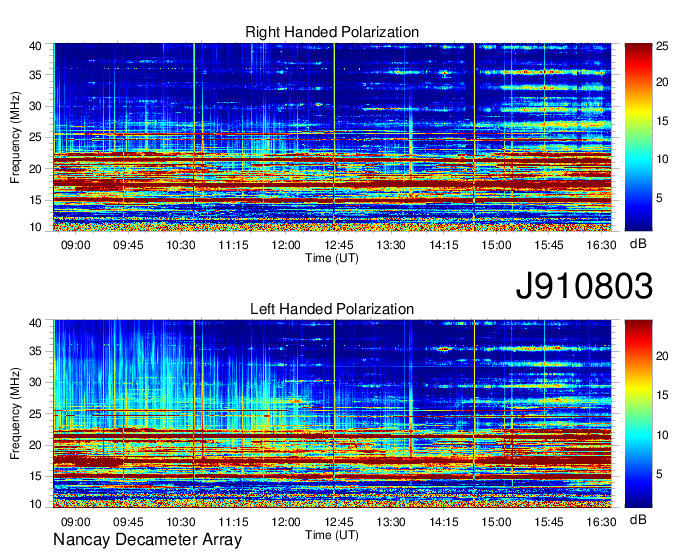Image resolution: width=680 pixels, height=552 pixels.
Task: Click '14:15' time tick under Right Handed plot
Action: 444,245
